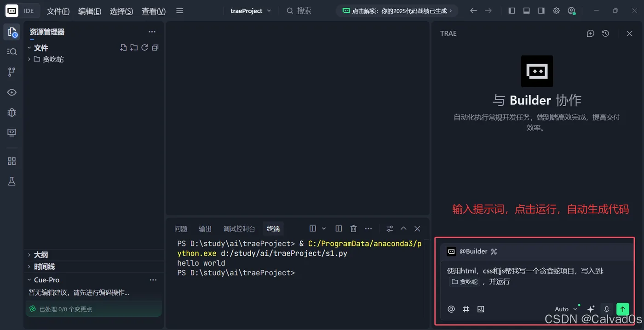Close the terminal panel
This screenshot has height=330, width=644.
(417, 228)
